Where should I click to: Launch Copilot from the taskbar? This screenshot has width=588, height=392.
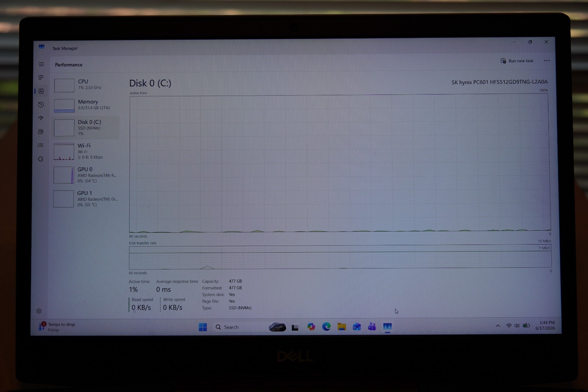tap(311, 327)
